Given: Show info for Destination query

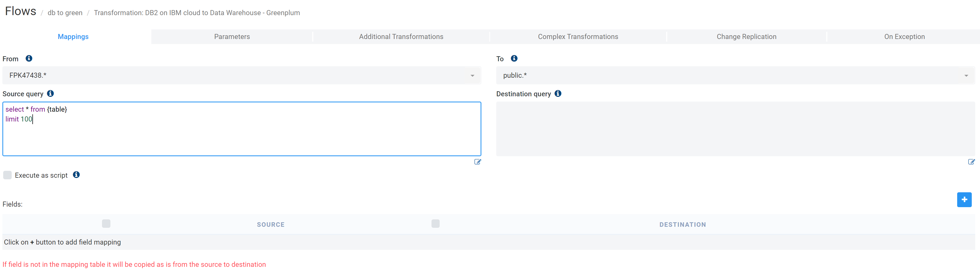Looking at the screenshot, I should 558,94.
